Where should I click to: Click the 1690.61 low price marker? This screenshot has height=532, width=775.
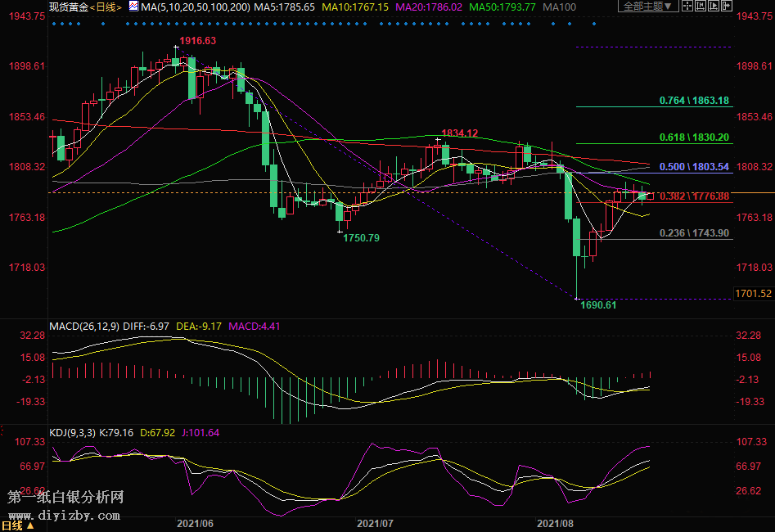[598, 304]
